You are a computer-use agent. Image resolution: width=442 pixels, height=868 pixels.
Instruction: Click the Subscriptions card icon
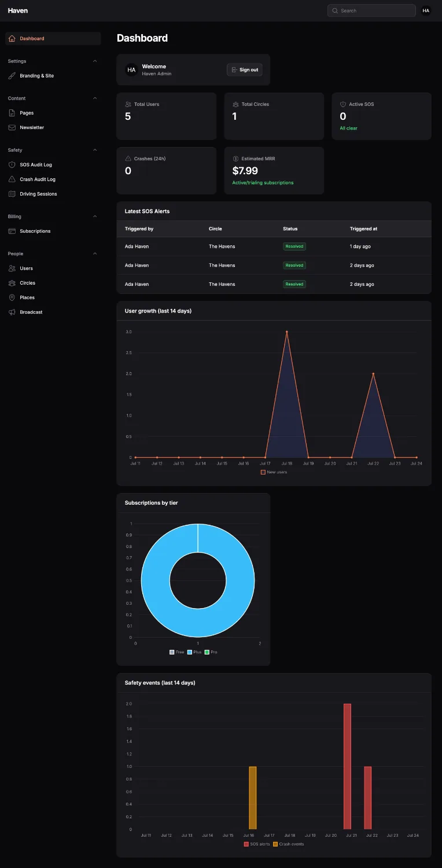[x=12, y=231]
